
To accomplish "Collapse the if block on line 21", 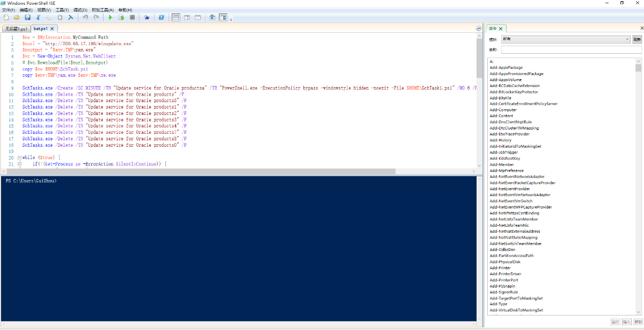I will [19, 163].
